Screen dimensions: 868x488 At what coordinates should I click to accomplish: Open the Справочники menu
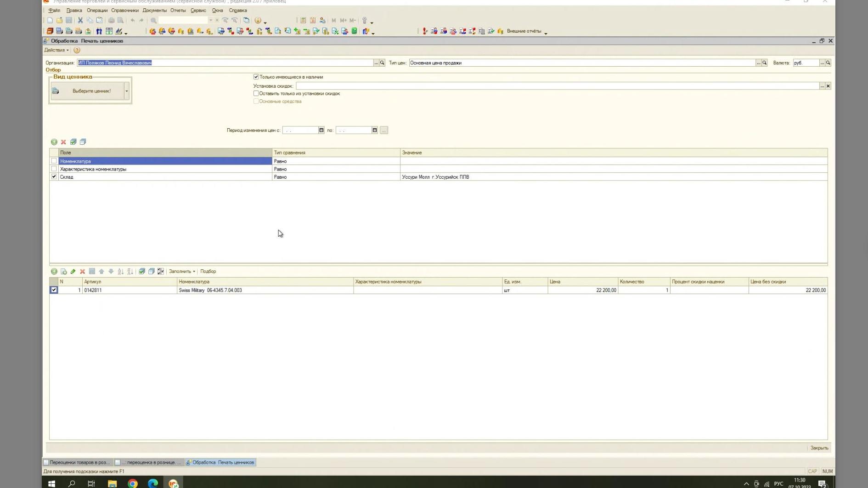point(125,10)
